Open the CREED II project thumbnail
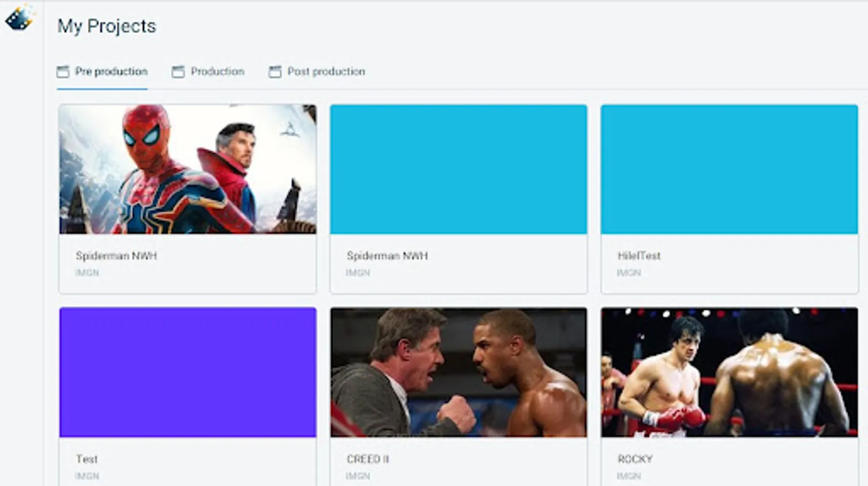This screenshot has width=868, height=486. point(458,372)
